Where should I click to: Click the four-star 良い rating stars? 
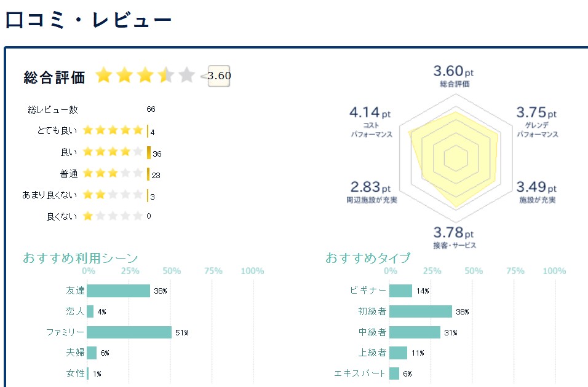coord(113,152)
